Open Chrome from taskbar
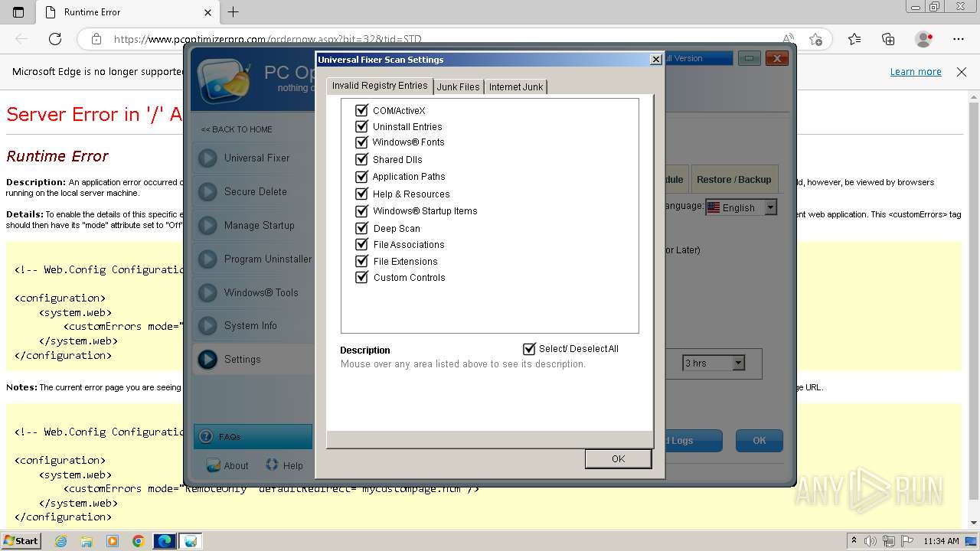Viewport: 980px width, 551px height. 139,541
